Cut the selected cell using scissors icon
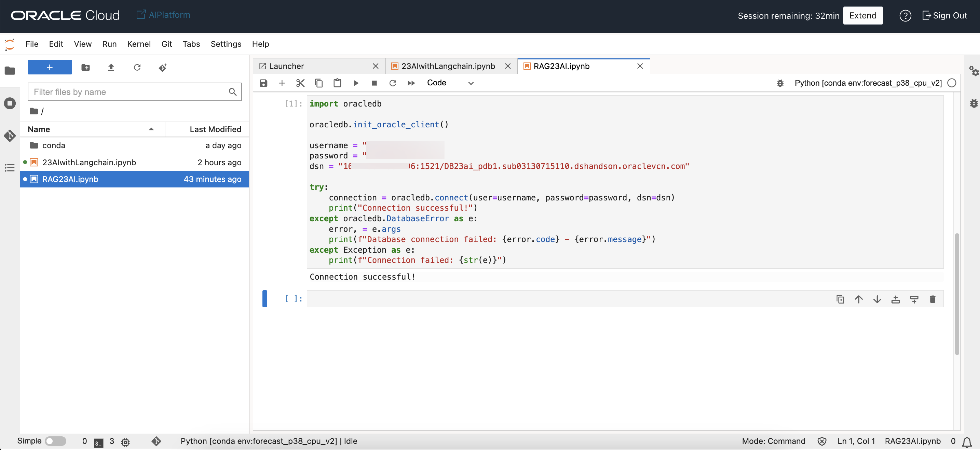The image size is (980, 450). tap(300, 83)
